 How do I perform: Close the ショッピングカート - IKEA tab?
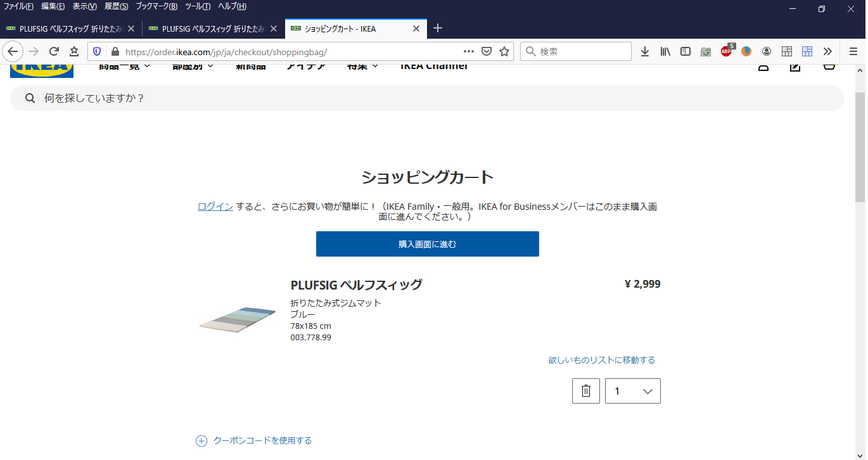416,29
